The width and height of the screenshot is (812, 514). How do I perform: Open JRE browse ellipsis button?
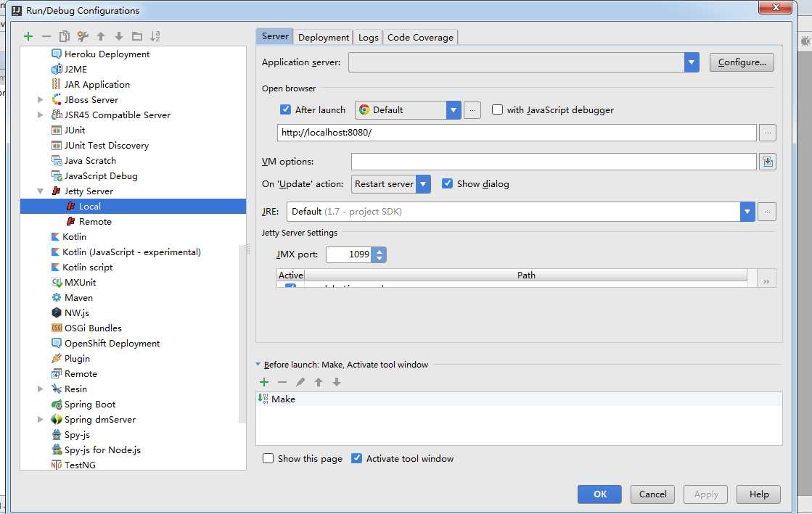pos(767,212)
